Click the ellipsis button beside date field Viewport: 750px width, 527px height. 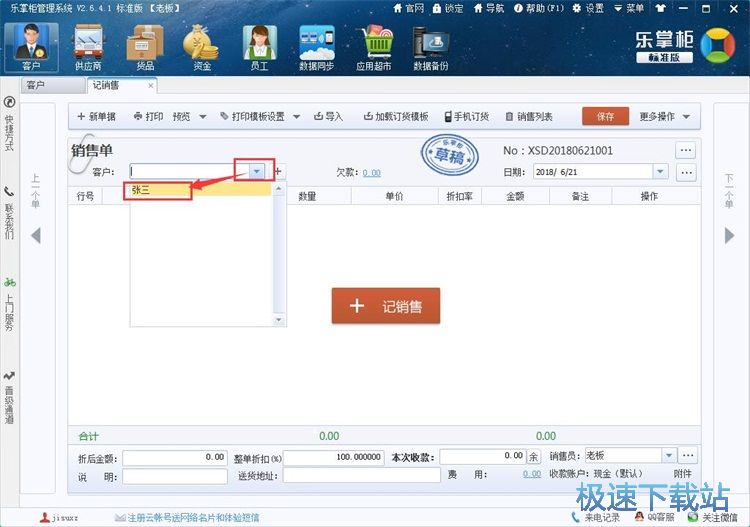coord(686,172)
